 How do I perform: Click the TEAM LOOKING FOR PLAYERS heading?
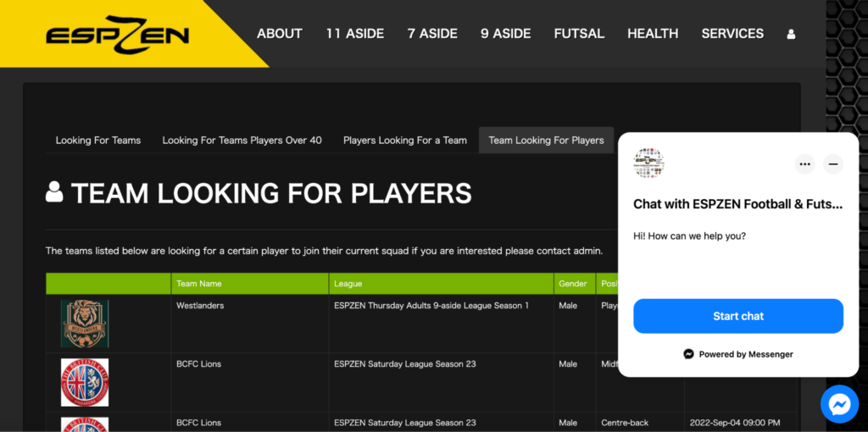[271, 192]
